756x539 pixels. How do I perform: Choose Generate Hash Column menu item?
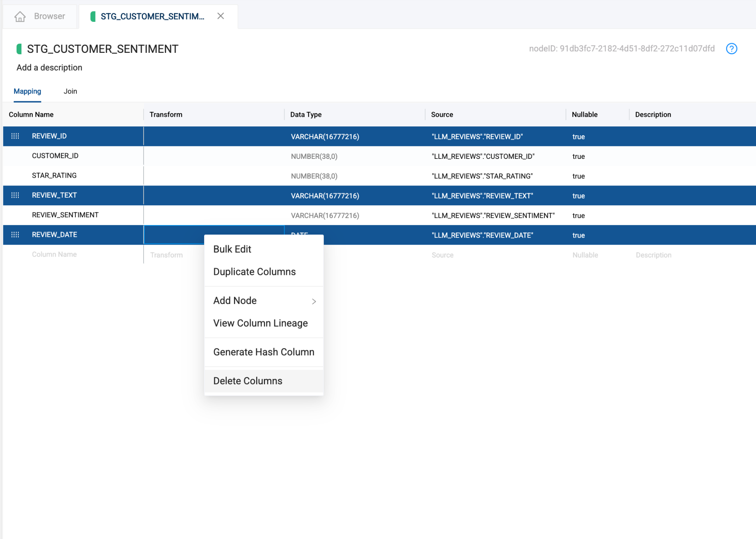click(x=264, y=352)
